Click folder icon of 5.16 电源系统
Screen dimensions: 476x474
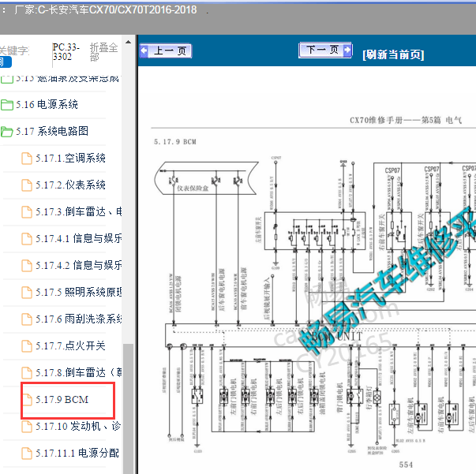tap(7, 105)
